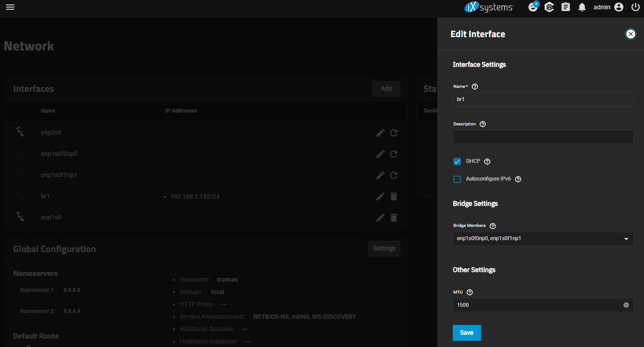Screen dimensions: 644x347
Task: Click the NETBIOS-NS, mDNS, WS-DISCOVERY value
Action: click(x=305, y=317)
